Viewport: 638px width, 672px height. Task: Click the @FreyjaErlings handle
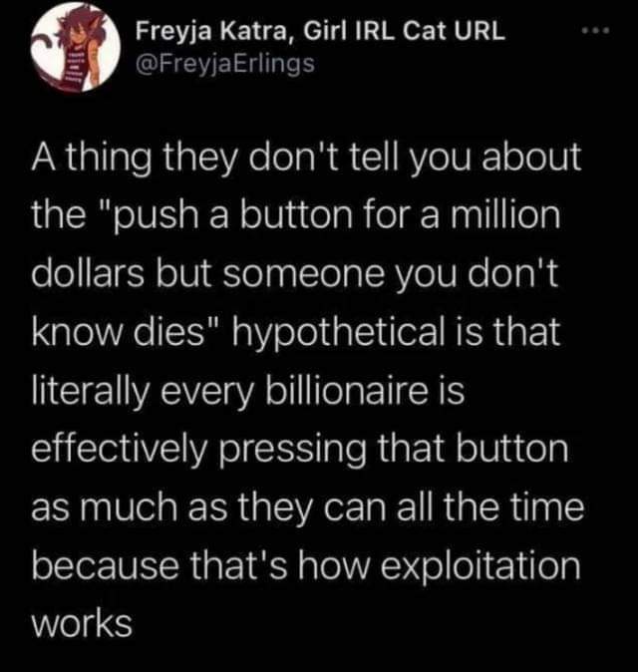[227, 66]
